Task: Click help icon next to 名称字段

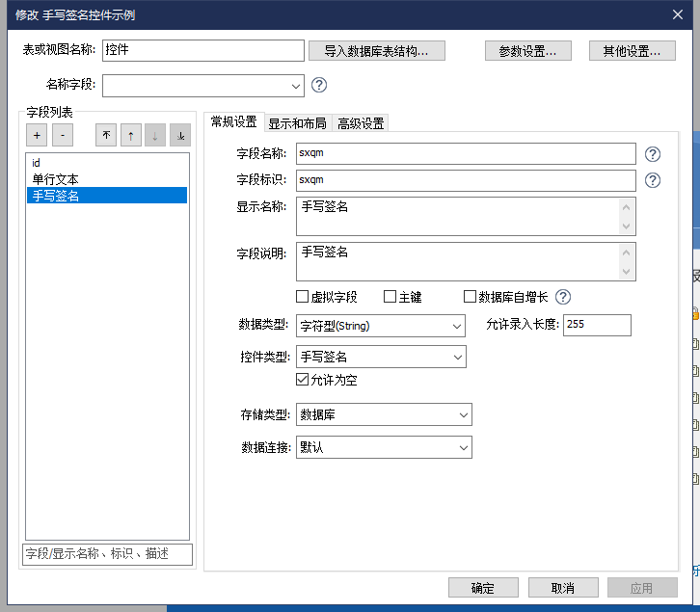Action: (x=319, y=85)
